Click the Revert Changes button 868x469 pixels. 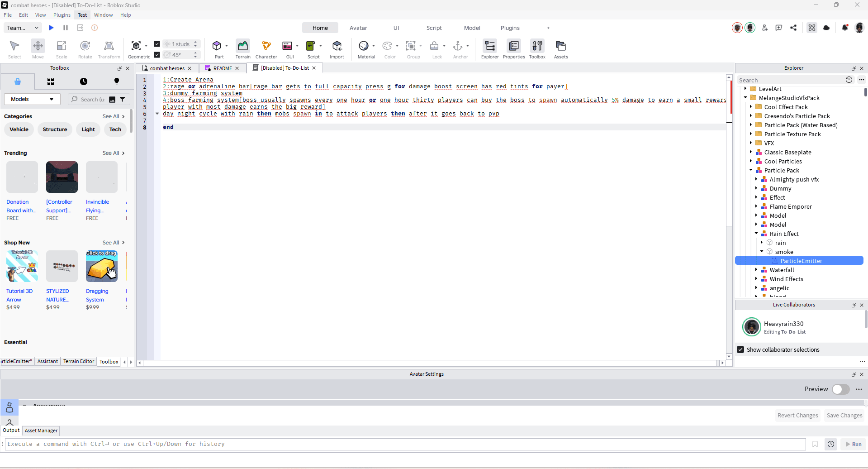click(x=798, y=416)
